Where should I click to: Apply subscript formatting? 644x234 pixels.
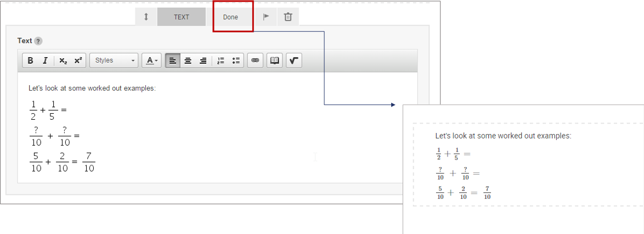pos(63,60)
